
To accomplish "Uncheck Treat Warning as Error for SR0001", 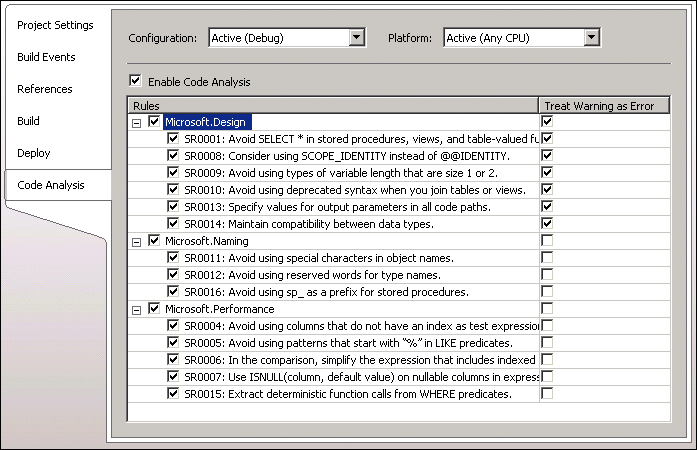I will (547, 138).
